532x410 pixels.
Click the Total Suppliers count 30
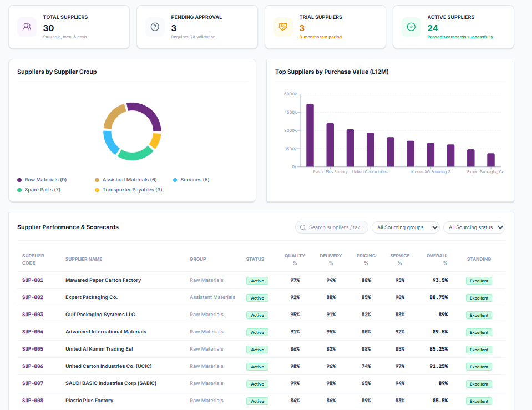click(48, 28)
